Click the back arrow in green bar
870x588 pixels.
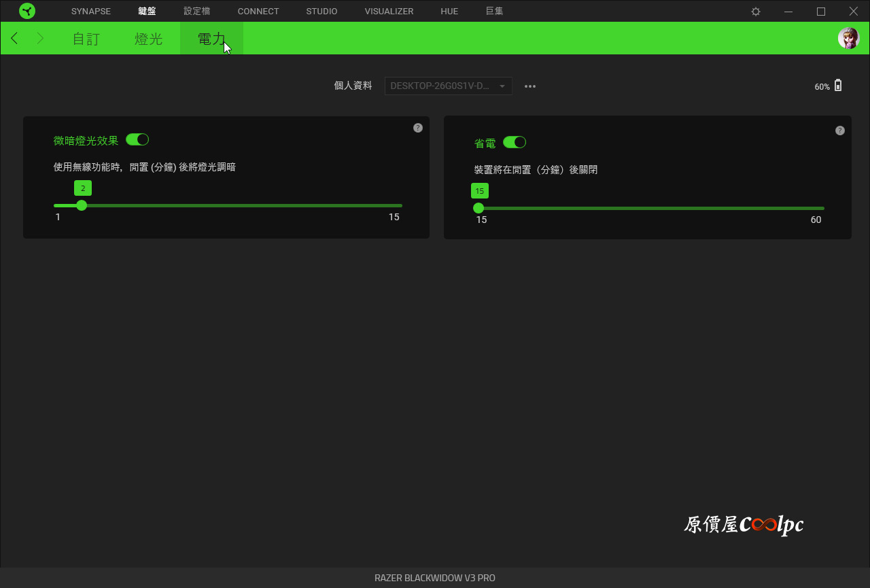tap(14, 39)
